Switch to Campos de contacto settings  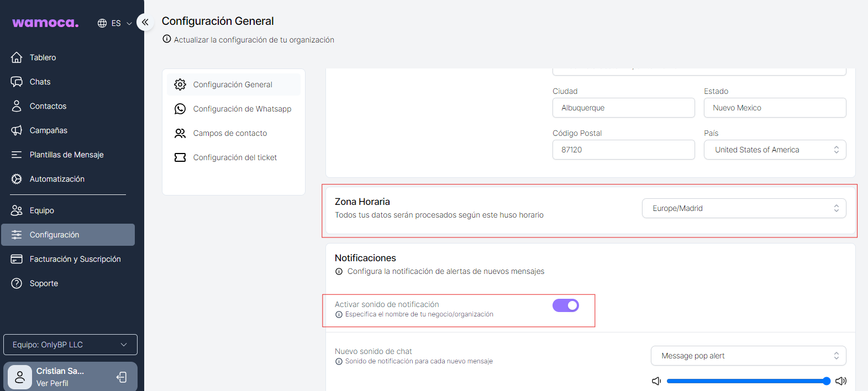click(229, 133)
